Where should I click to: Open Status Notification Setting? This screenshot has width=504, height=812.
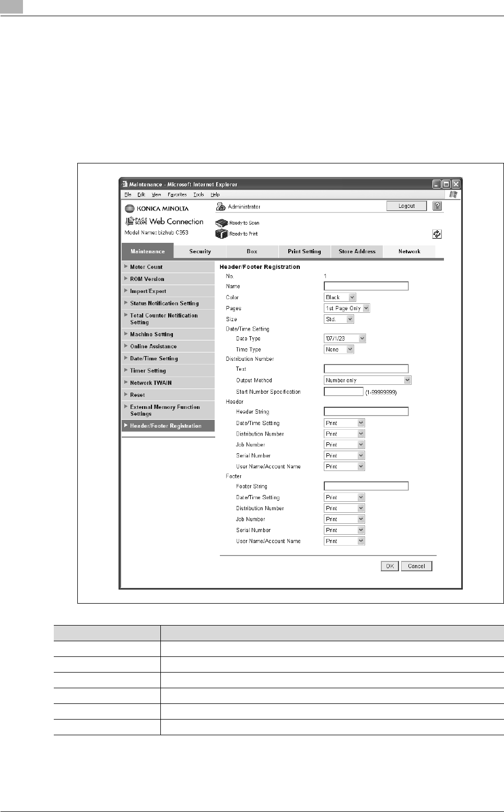coord(168,303)
